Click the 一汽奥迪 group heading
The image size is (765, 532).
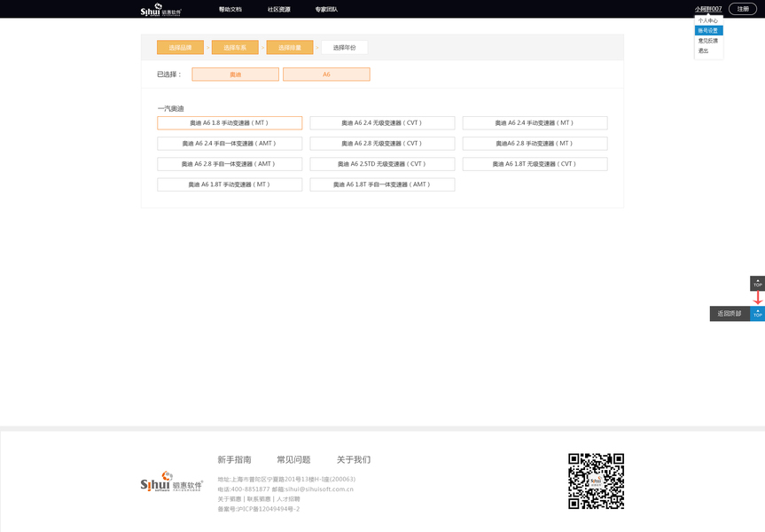(170, 108)
